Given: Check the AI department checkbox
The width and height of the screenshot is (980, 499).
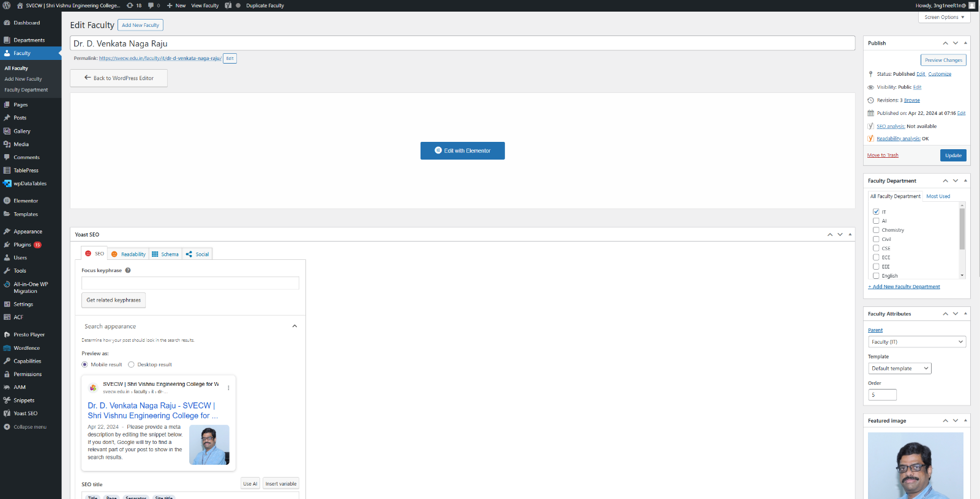Looking at the screenshot, I should (876, 221).
